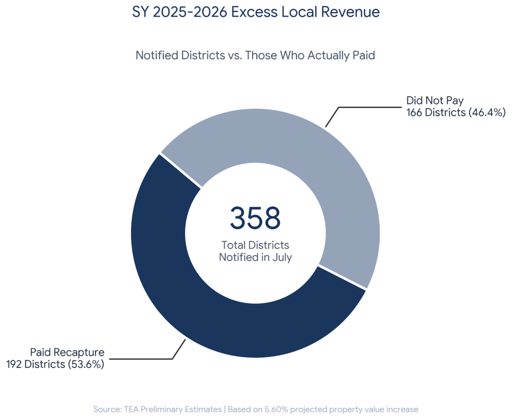
Task: Click the white divider gap at donut's upper left
Action: (180, 170)
